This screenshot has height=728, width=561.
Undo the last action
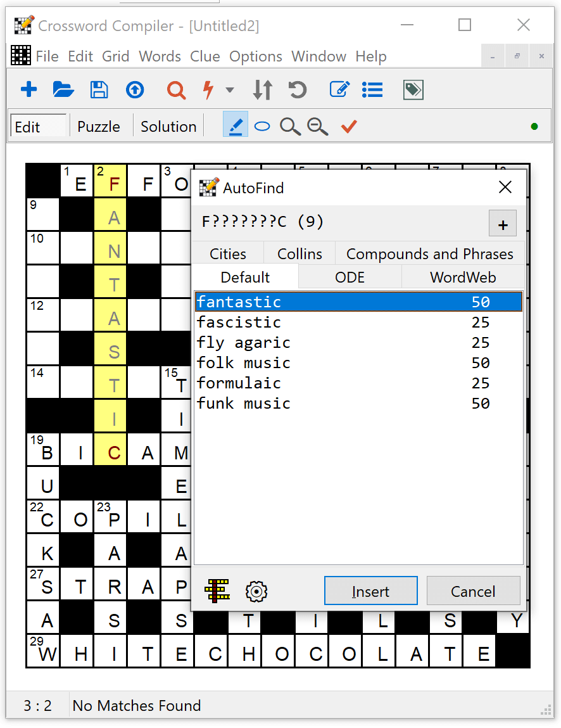pos(297,90)
